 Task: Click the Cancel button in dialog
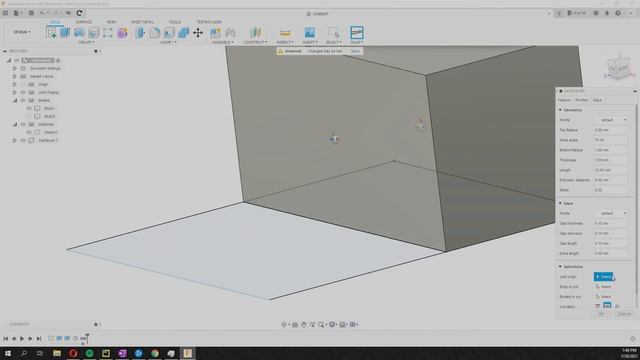point(624,314)
